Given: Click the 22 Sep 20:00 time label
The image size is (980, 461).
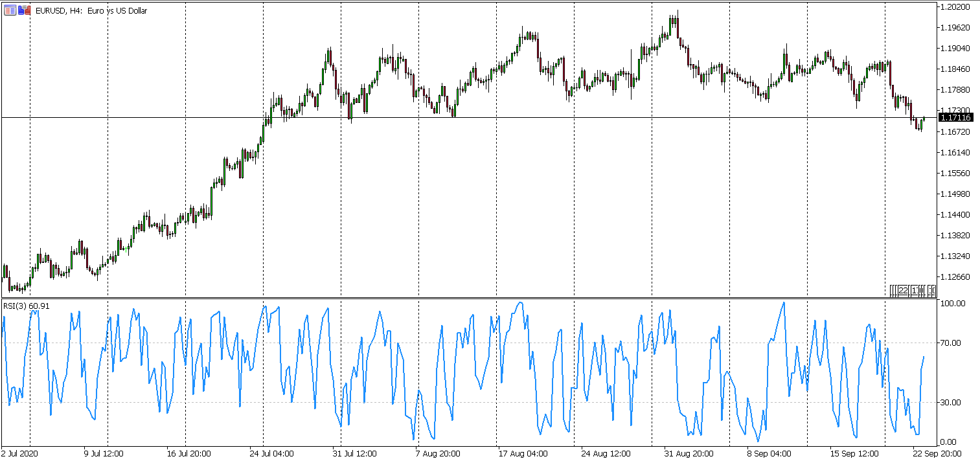Looking at the screenshot, I should point(938,454).
